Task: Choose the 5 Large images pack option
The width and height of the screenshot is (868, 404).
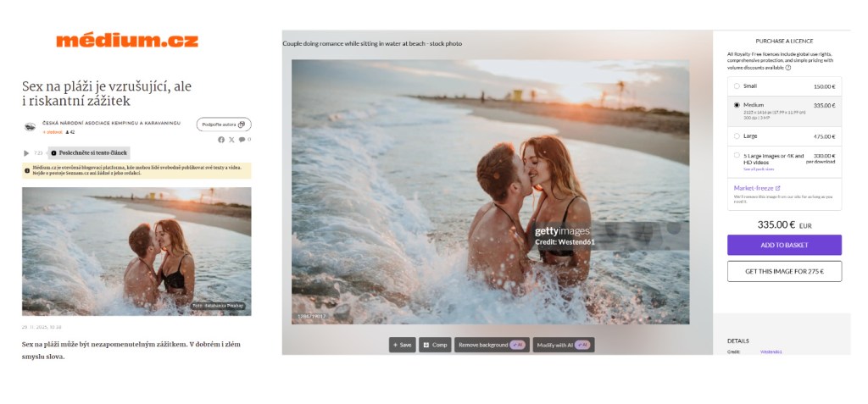Action: (736, 156)
